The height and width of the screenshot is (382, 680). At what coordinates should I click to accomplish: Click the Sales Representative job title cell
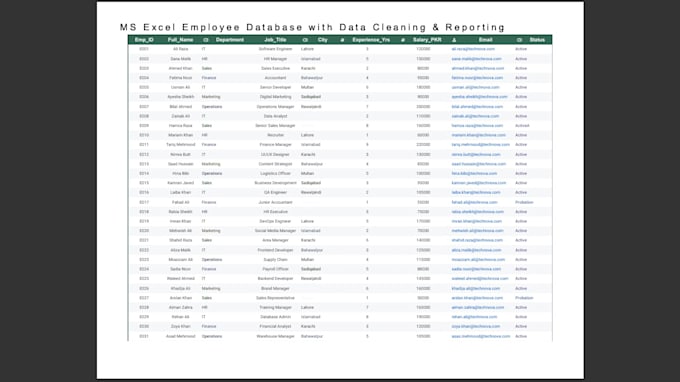275,298
